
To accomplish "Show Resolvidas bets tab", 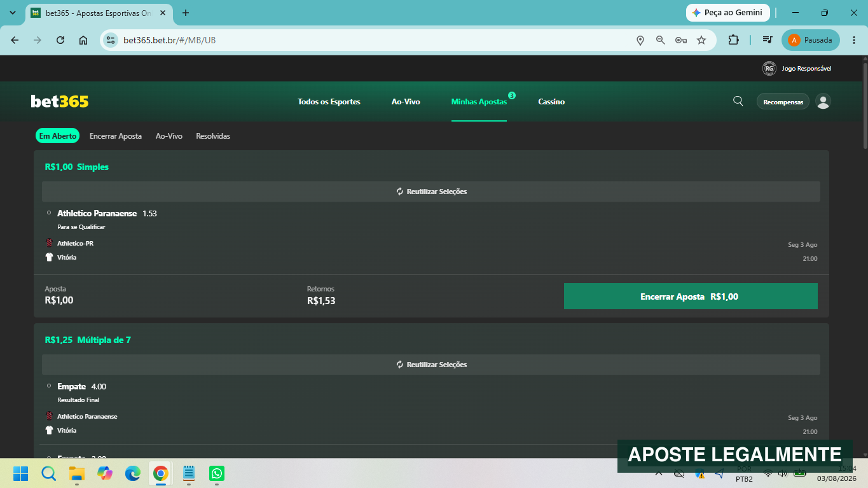I will pos(213,136).
